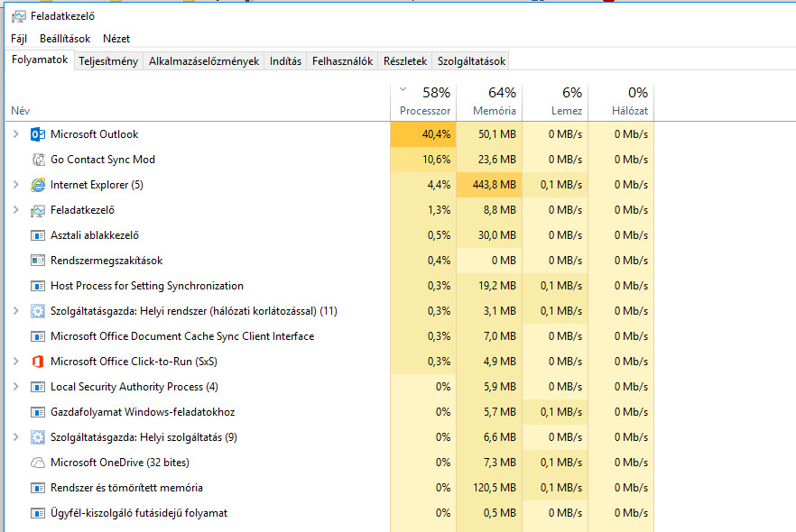This screenshot has height=532, width=796.
Task: Click the Asztali ablakkezelő icon
Action: (38, 235)
